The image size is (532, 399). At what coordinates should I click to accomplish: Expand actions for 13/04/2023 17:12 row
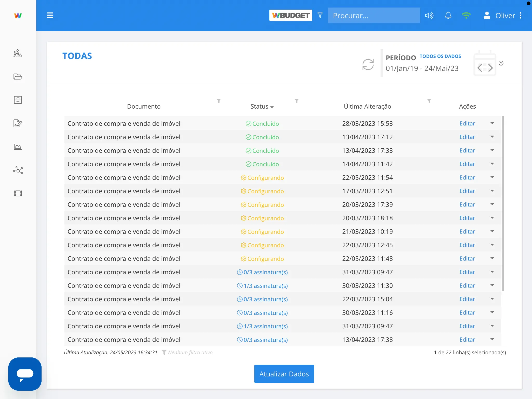tap(492, 137)
